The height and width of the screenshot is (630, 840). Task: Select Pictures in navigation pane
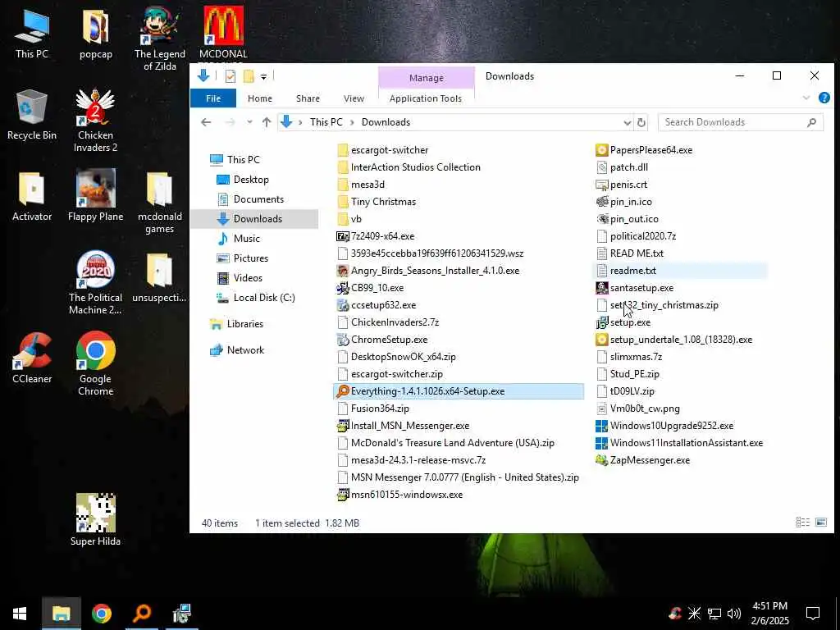point(251,258)
